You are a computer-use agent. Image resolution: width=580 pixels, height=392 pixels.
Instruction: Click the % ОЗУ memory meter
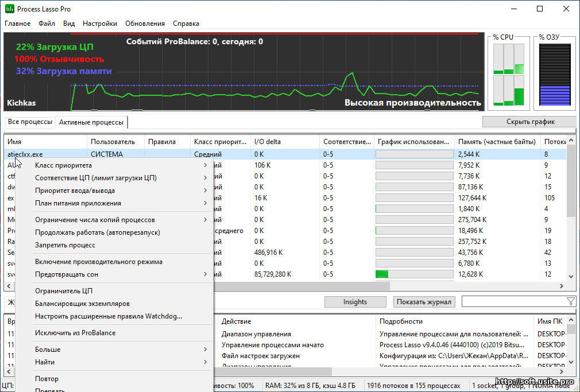pyautogui.click(x=555, y=75)
